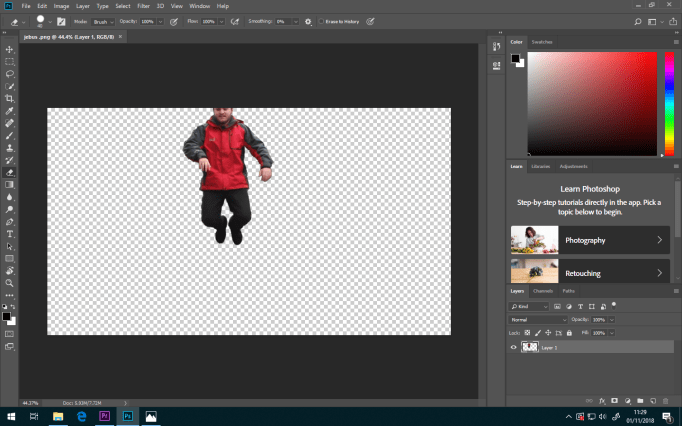Open the brush options gear icon
682x426 pixels.
coord(308,20)
